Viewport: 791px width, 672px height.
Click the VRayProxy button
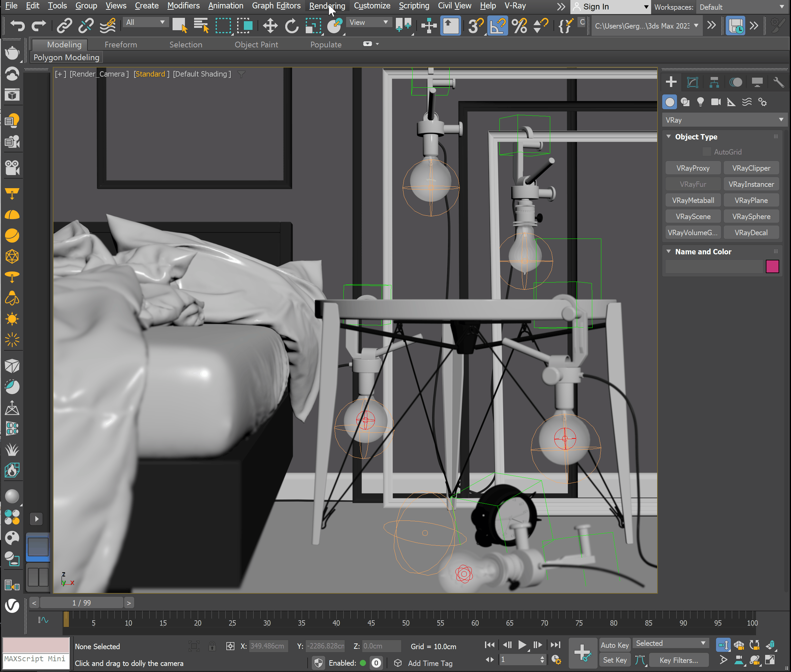tap(693, 168)
